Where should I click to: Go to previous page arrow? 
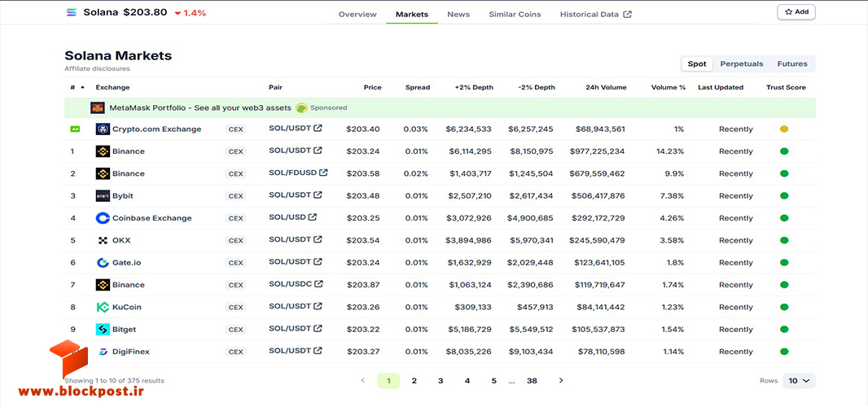click(x=363, y=380)
